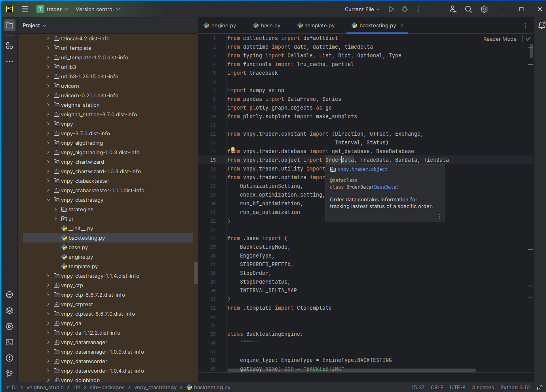
Task: Open the Terminal tool window
Action: click(10, 342)
